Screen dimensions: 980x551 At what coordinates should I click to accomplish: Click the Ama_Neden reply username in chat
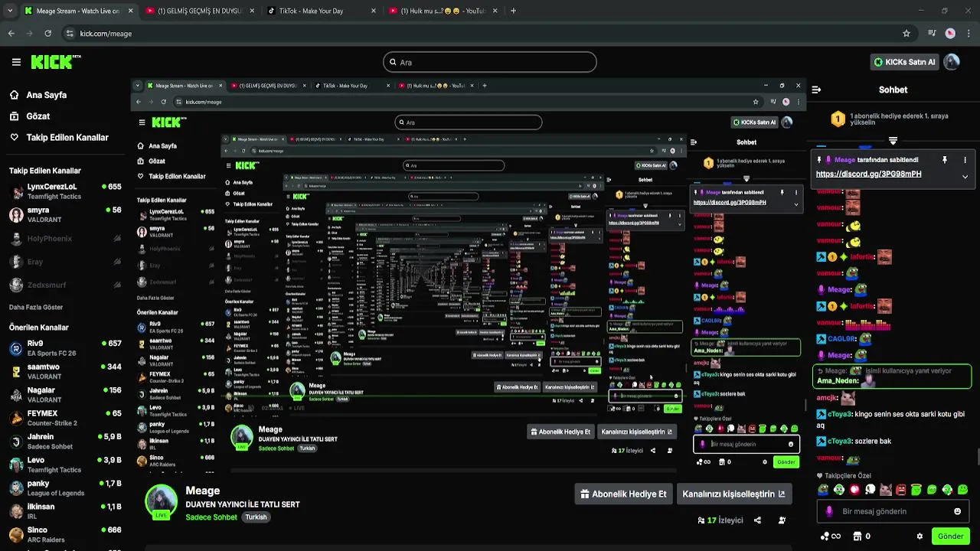tap(838, 380)
